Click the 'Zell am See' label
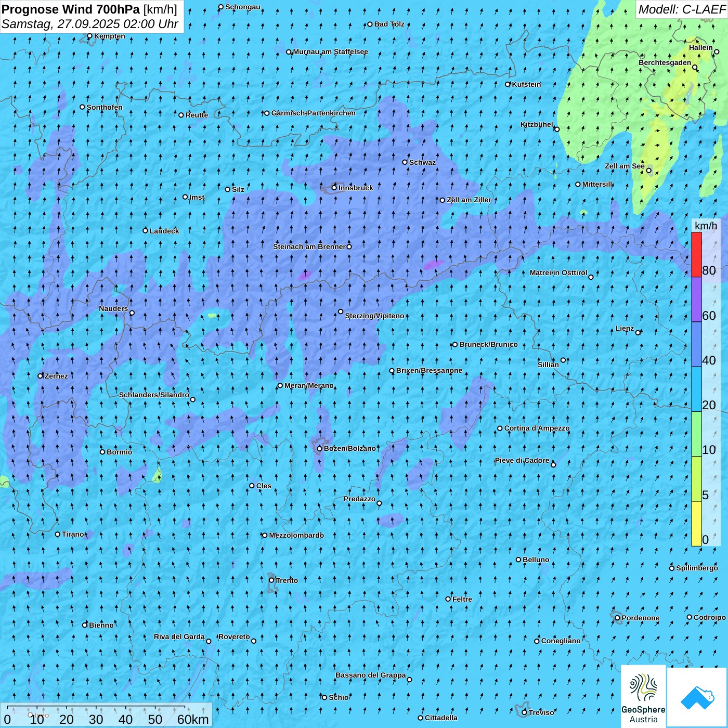This screenshot has width=728, height=728. click(x=625, y=166)
